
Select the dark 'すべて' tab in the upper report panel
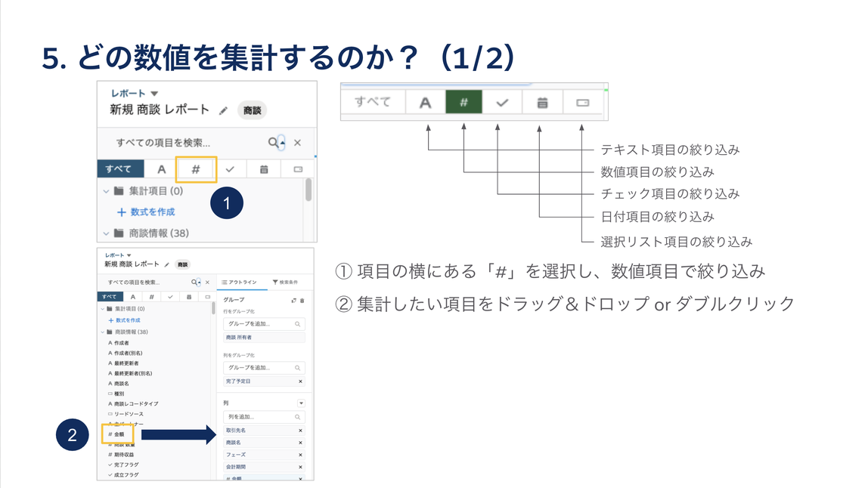(x=121, y=169)
